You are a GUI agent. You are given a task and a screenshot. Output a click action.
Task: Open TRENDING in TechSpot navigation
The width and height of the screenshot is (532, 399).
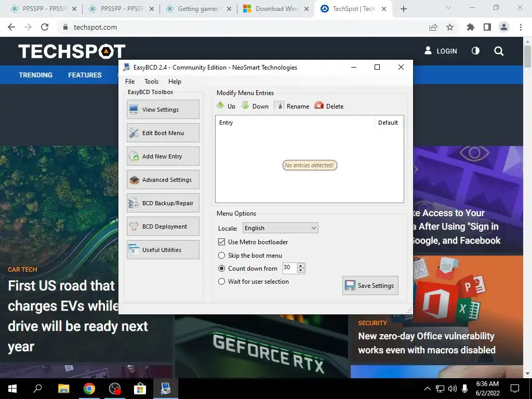pos(36,75)
